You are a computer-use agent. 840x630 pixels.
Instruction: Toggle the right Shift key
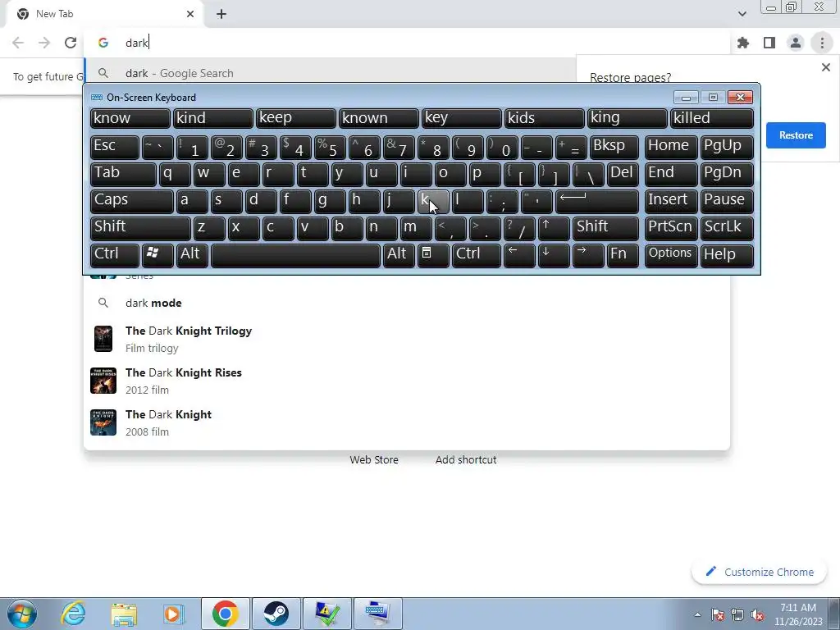click(x=605, y=228)
